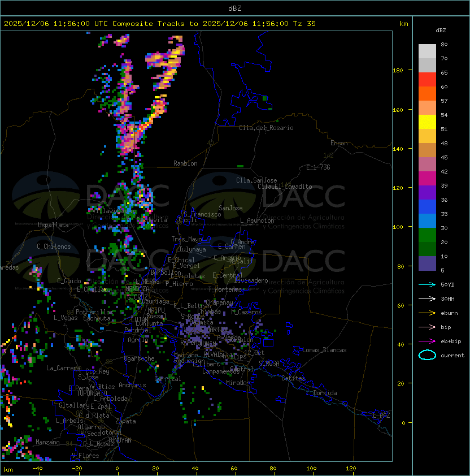The image size is (470, 476).
Task: Select the 'Catitas' place label
Action: (x=293, y=378)
